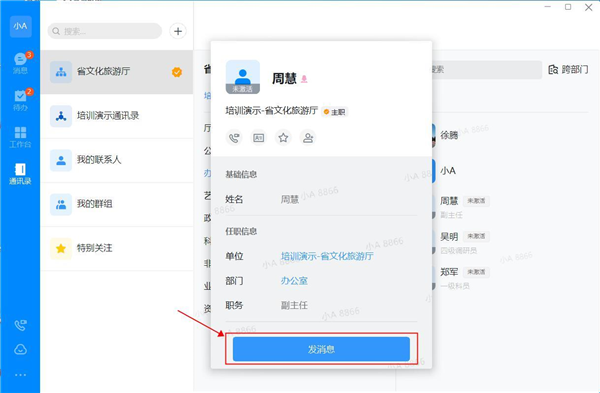Open the Workbench (工作台) sidebar icon
Viewport: 600px width, 393px height.
[x=20, y=137]
